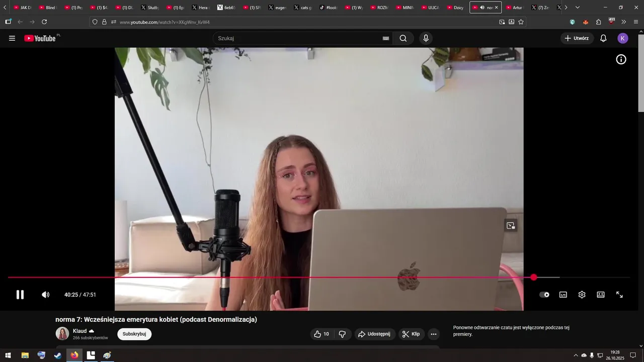Image resolution: width=644 pixels, height=362 pixels.
Task: Open video player settings gear
Action: (582, 295)
